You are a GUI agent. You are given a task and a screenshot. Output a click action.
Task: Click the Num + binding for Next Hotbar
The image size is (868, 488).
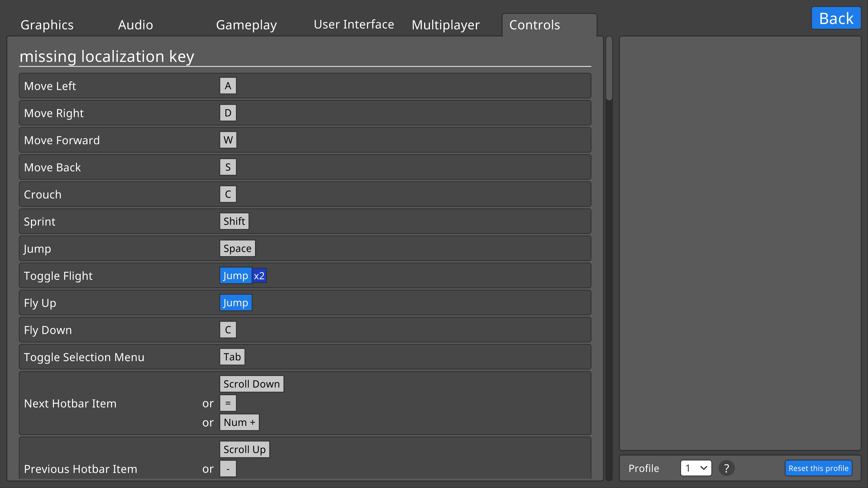pyautogui.click(x=239, y=422)
